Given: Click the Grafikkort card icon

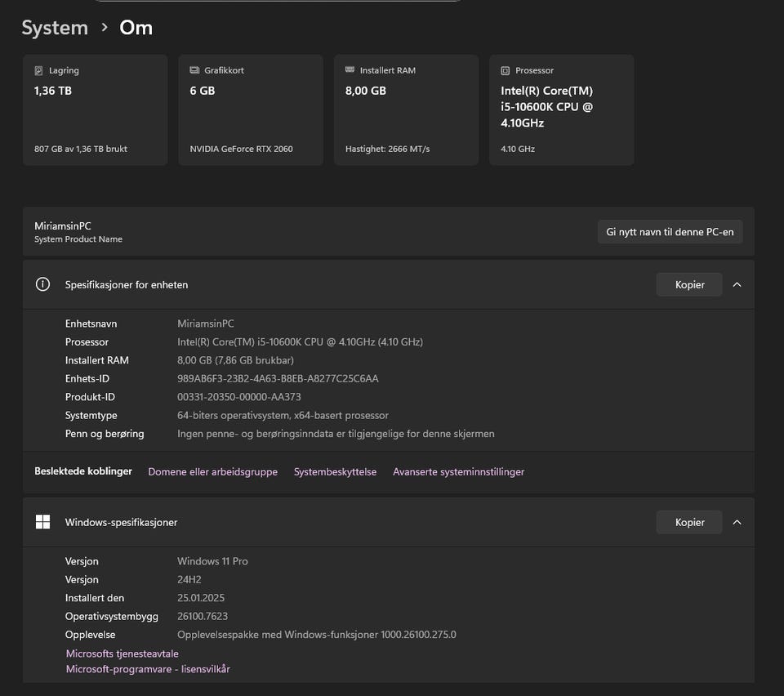Looking at the screenshot, I should (x=194, y=71).
